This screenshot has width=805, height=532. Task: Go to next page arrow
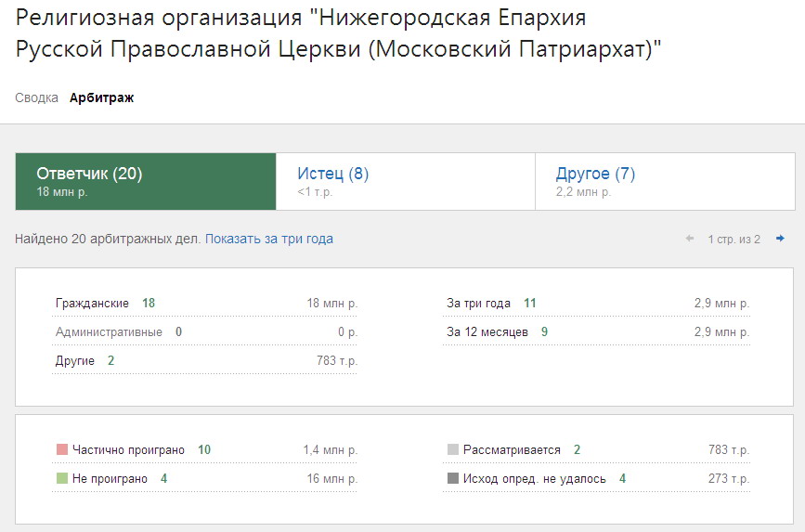780,239
